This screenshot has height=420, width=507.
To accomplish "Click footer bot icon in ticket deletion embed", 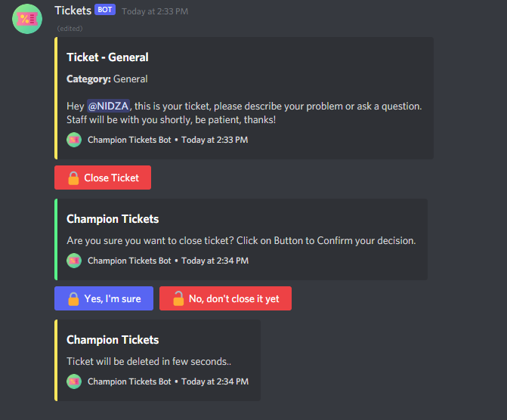I will (x=74, y=381).
